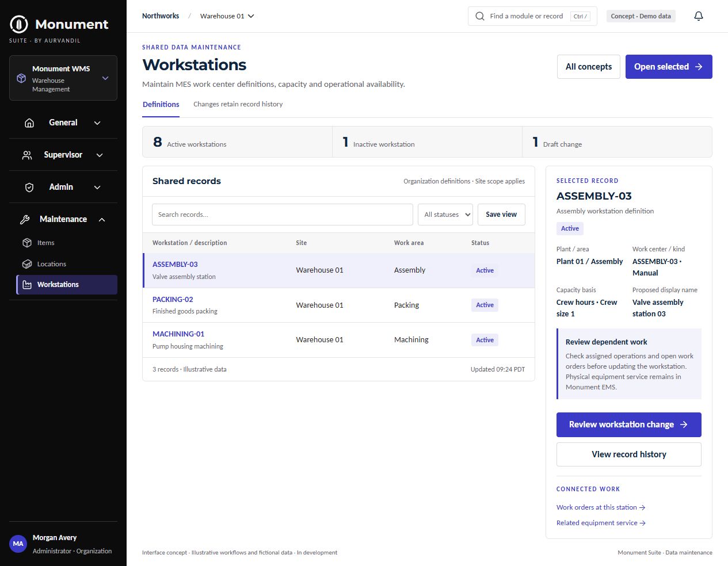Click 'Changes retain record history' text
This screenshot has height=566, width=728.
tap(238, 104)
